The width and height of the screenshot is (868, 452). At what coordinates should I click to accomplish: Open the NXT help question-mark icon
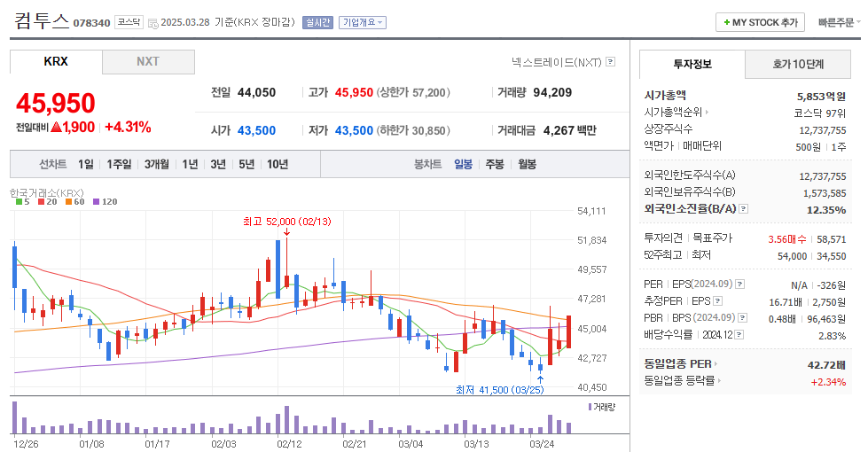[x=611, y=62]
